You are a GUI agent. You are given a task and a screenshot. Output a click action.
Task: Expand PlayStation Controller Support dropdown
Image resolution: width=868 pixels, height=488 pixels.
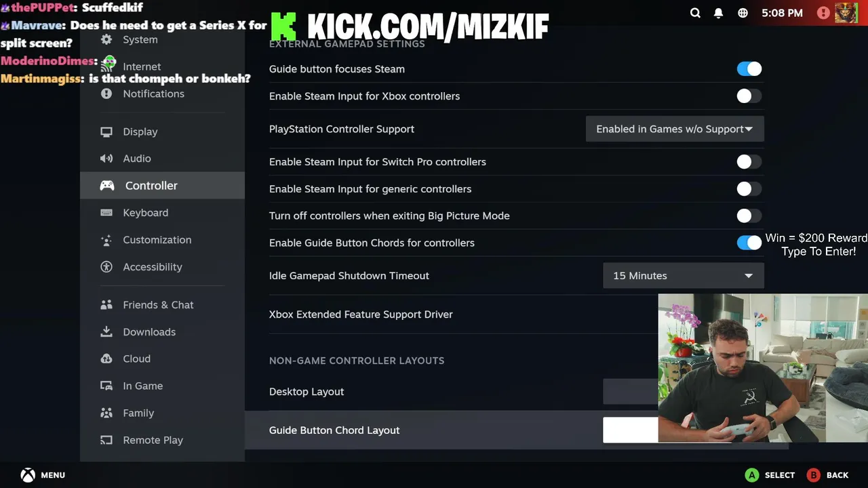[x=675, y=129]
